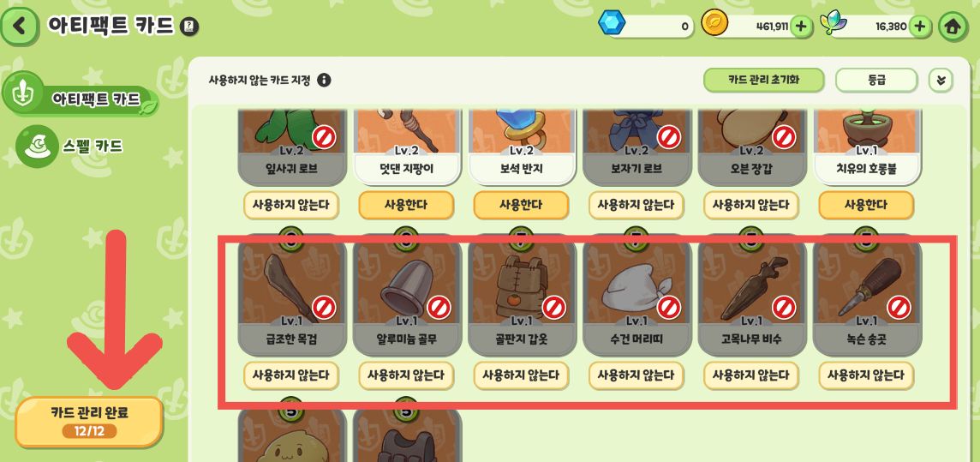The width and height of the screenshot is (980, 462).
Task: Toggle 사용한다 under 덧댄 지팡이
Action: point(406,205)
